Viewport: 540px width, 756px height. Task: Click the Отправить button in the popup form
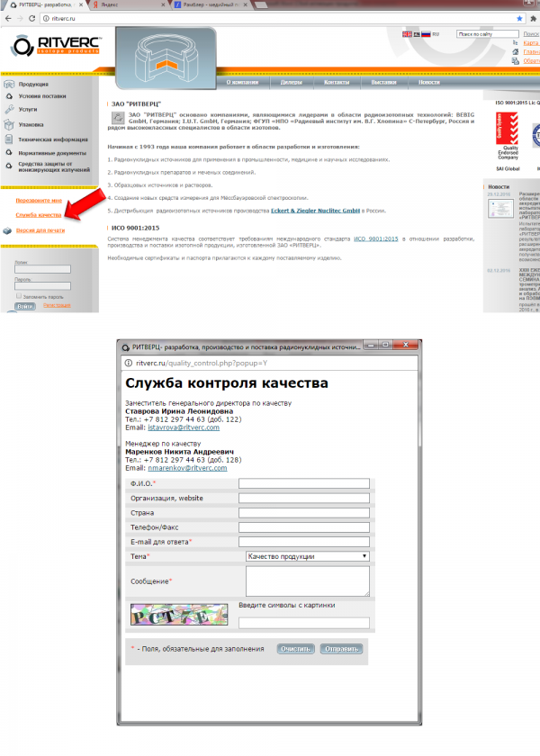[341, 649]
